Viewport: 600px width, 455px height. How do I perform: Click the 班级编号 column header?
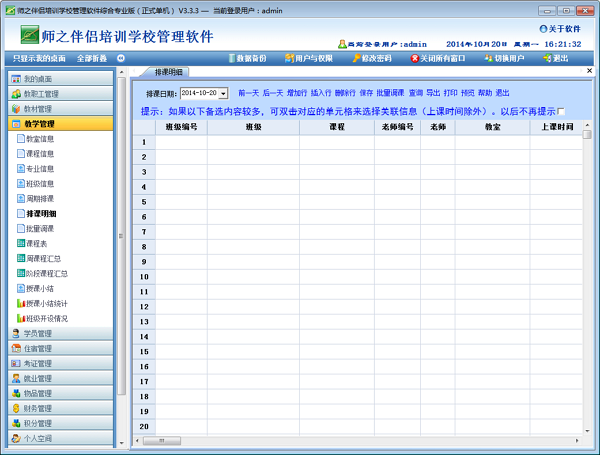click(181, 127)
